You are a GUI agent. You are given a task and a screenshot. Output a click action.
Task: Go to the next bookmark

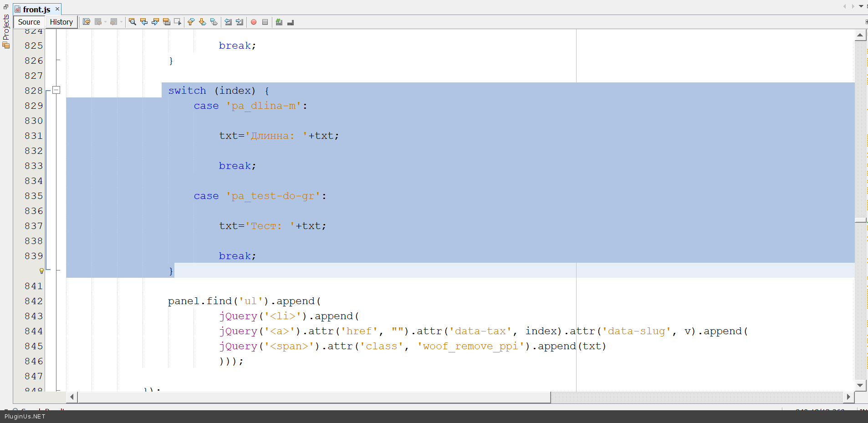pos(203,22)
